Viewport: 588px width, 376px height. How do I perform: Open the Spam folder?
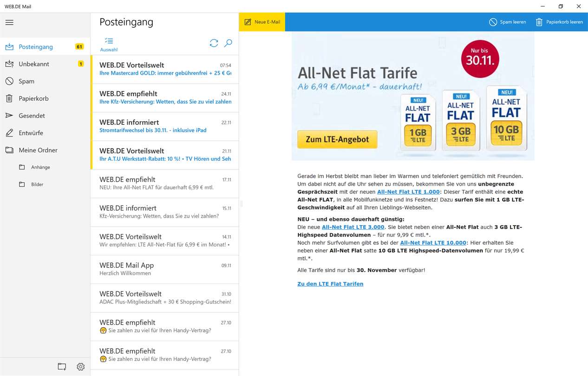26,81
